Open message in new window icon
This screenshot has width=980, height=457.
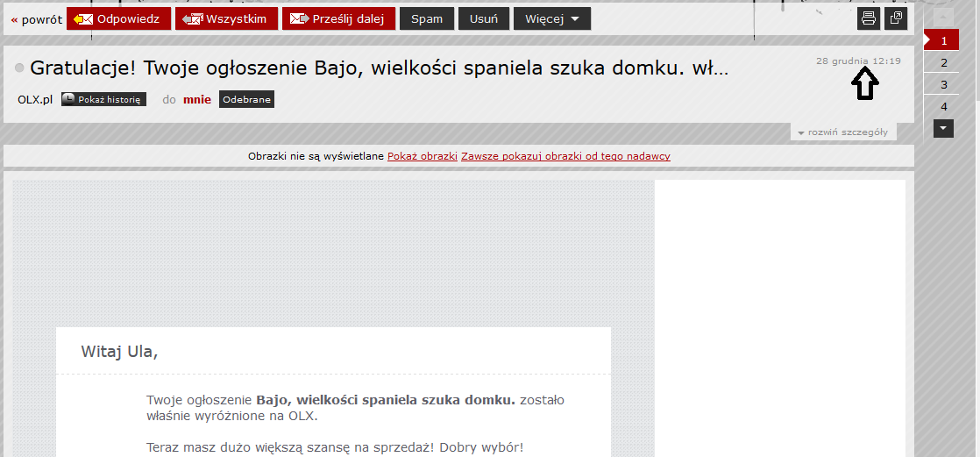[x=896, y=18]
